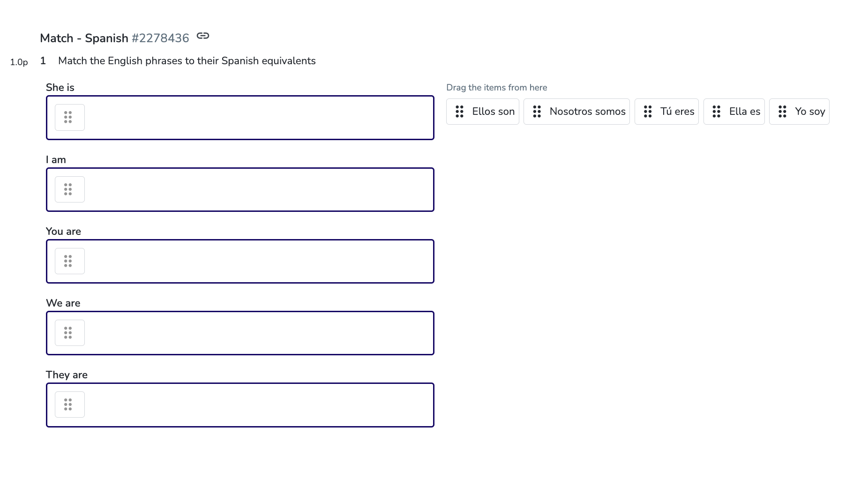Select the 'Tú eres' text label

tap(677, 112)
